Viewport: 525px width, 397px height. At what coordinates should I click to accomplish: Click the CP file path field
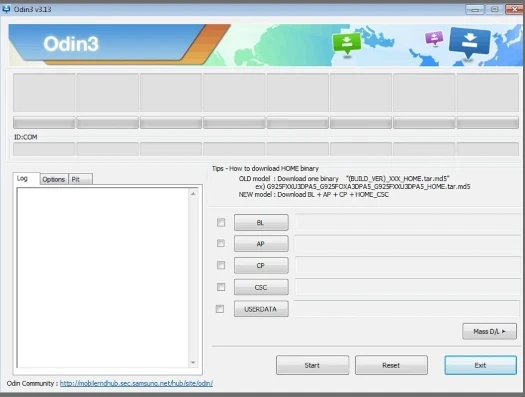point(407,265)
